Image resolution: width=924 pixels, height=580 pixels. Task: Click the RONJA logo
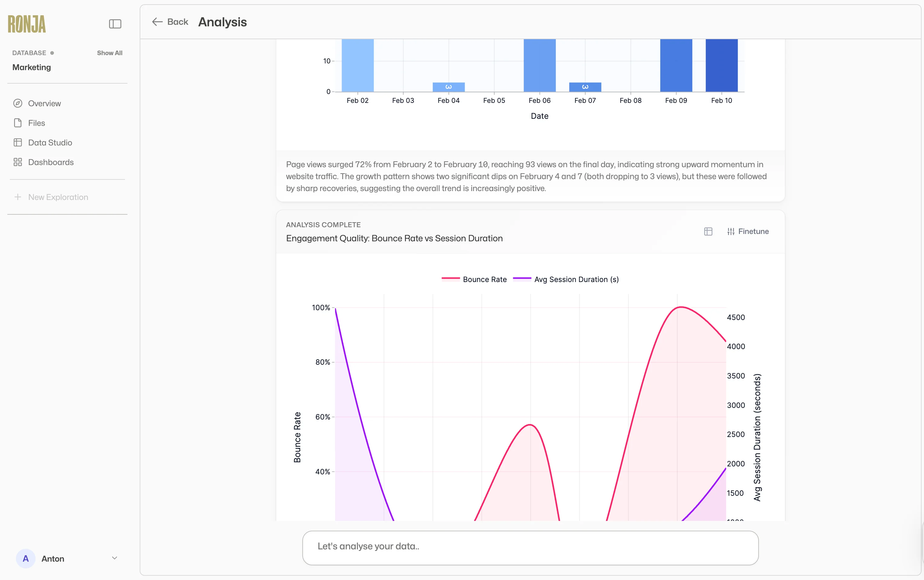click(26, 24)
